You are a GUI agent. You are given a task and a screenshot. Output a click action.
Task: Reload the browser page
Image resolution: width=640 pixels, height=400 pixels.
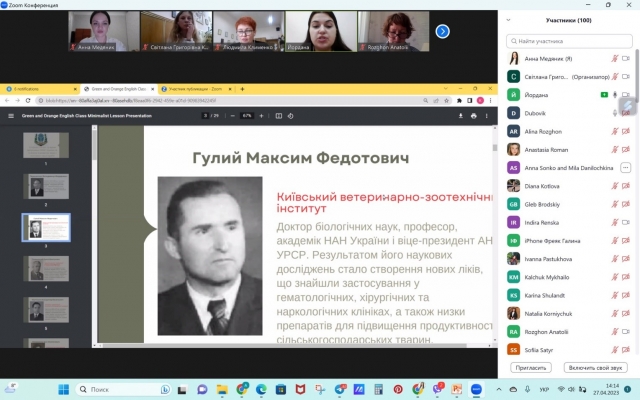pyautogui.click(x=28, y=100)
